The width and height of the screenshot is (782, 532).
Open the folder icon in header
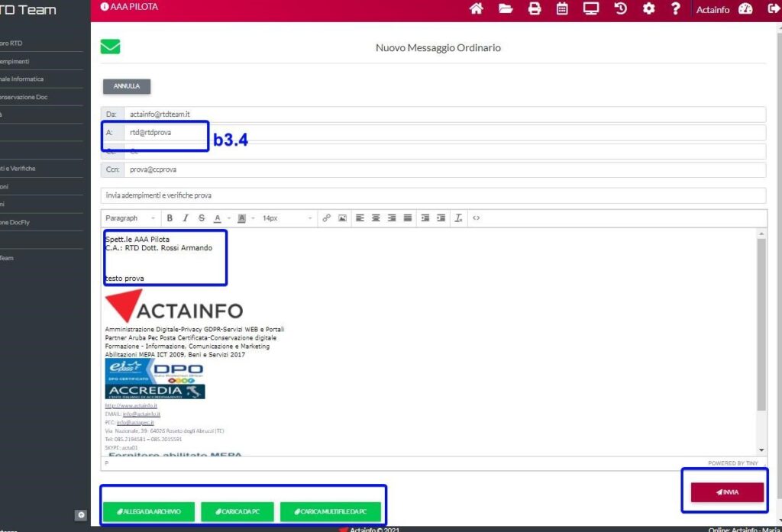[506, 9]
